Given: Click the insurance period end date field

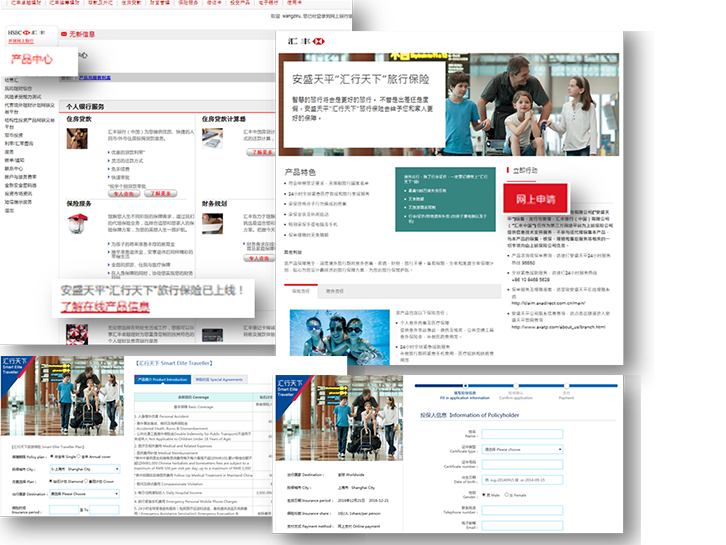Looking at the screenshot, I should pyautogui.click(x=104, y=510).
